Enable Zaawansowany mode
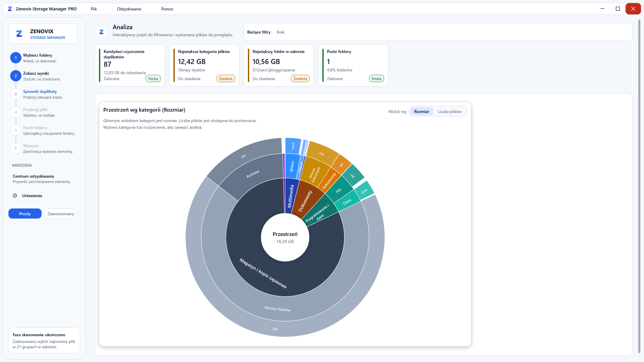Screen dimensions: 644x362 [x=61, y=214]
